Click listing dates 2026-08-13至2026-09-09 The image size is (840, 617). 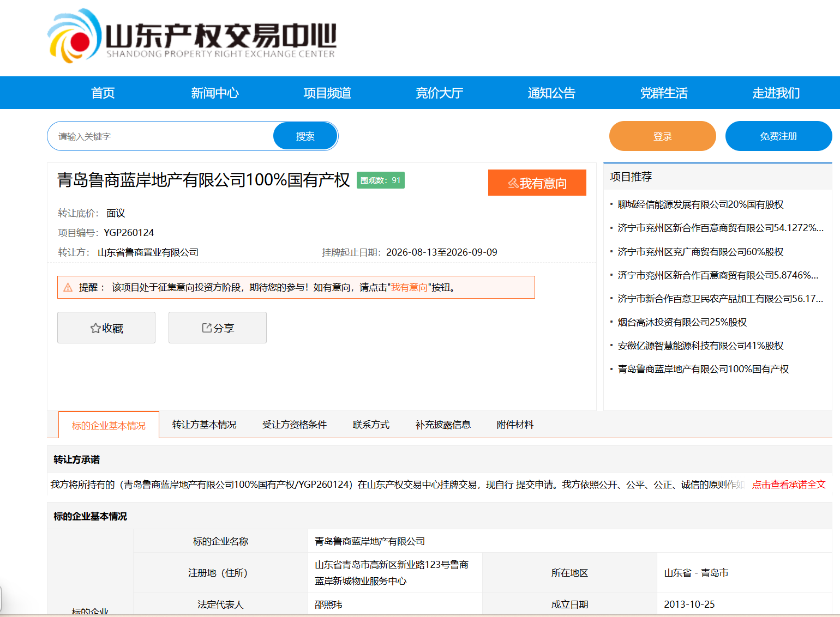(x=442, y=252)
